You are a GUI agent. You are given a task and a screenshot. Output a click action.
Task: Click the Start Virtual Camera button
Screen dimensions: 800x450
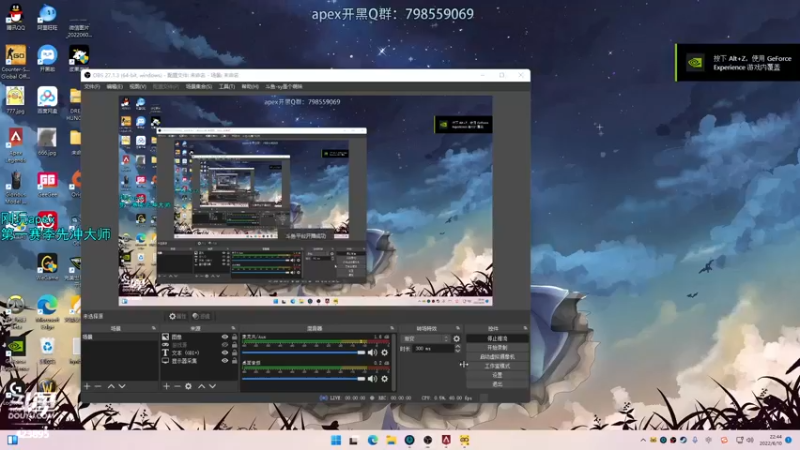[x=497, y=357]
